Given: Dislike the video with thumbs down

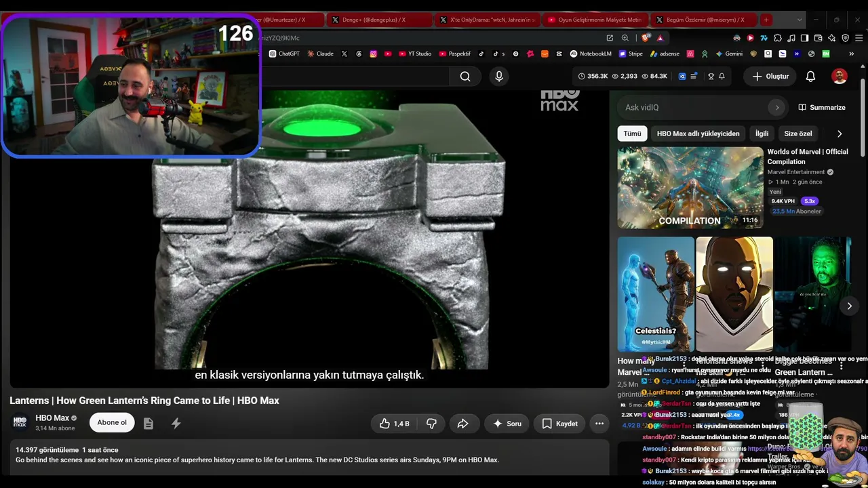Looking at the screenshot, I should tap(431, 424).
